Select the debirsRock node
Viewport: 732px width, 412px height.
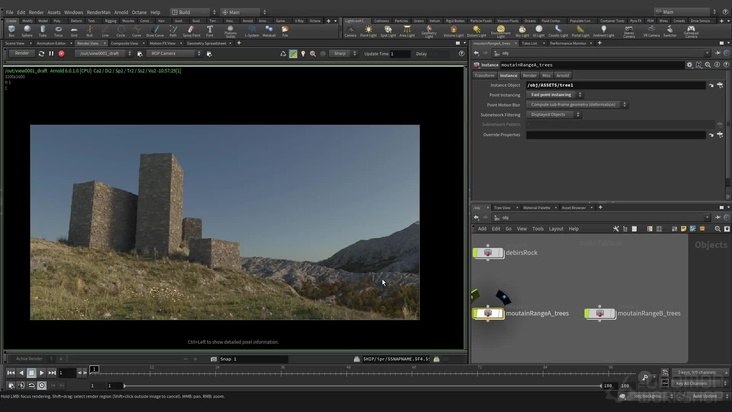click(488, 253)
